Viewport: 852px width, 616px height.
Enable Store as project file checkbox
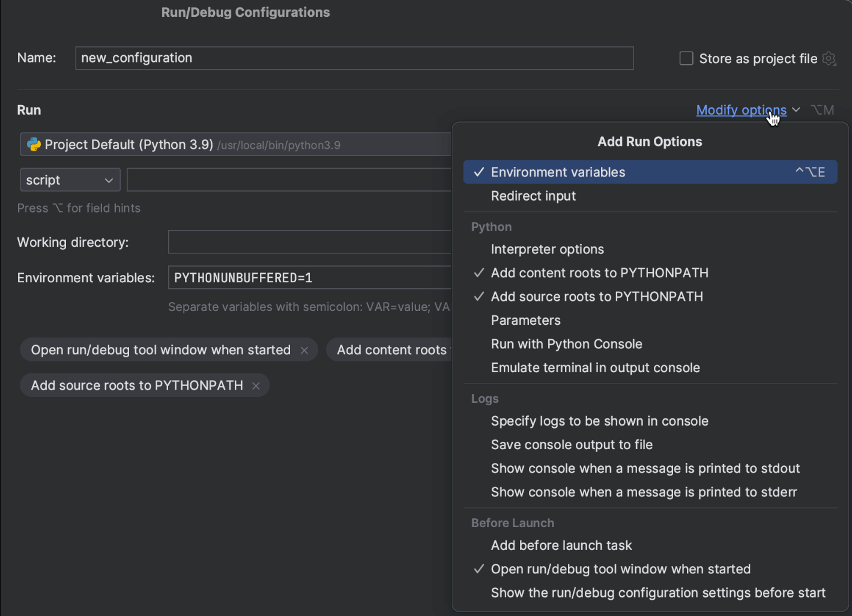pyautogui.click(x=686, y=58)
